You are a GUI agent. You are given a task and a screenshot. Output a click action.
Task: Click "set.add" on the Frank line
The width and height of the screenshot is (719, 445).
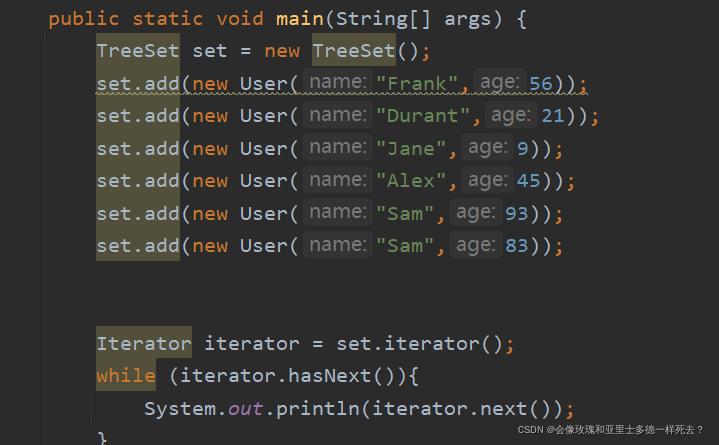pos(138,83)
